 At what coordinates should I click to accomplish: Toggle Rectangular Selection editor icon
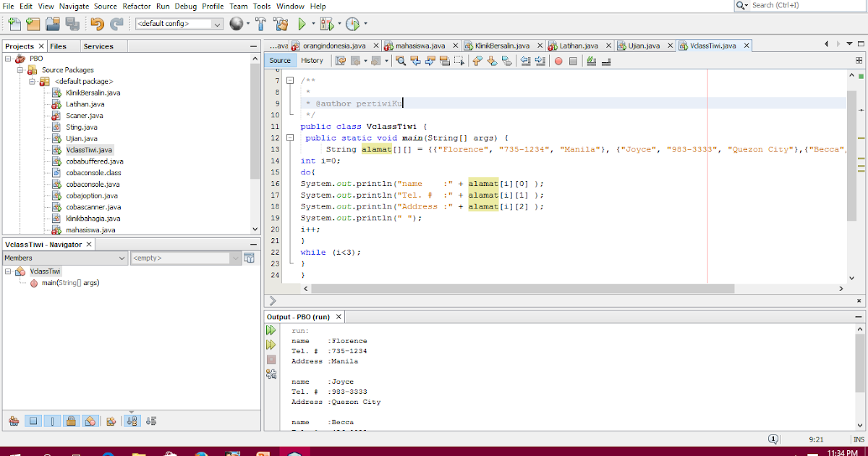(x=459, y=61)
